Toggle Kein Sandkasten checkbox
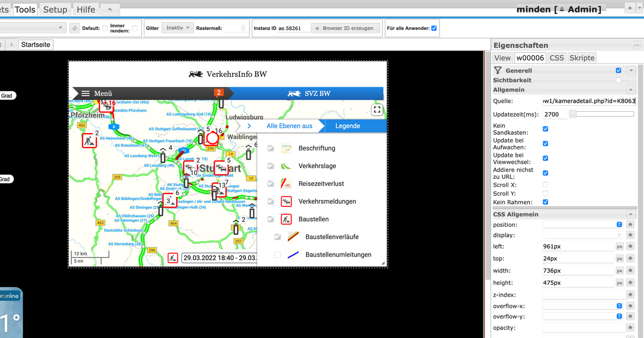Screen dimensions: 644x338 tap(545, 129)
